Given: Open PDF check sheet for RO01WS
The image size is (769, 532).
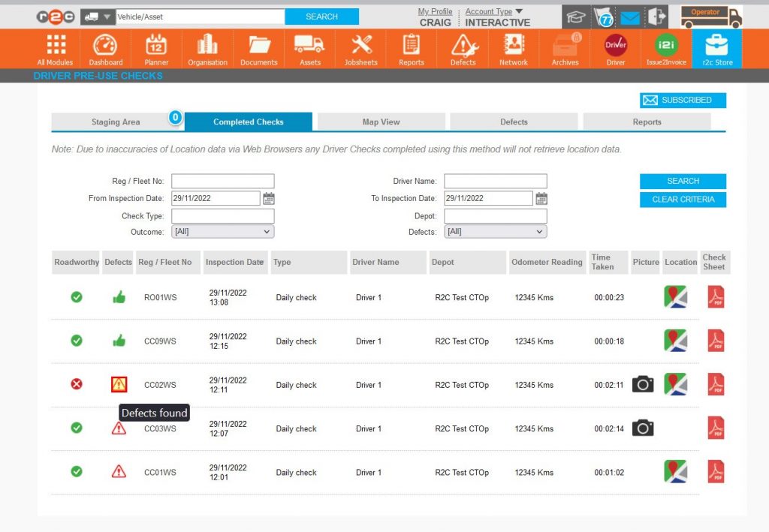Looking at the screenshot, I should pyautogui.click(x=716, y=297).
